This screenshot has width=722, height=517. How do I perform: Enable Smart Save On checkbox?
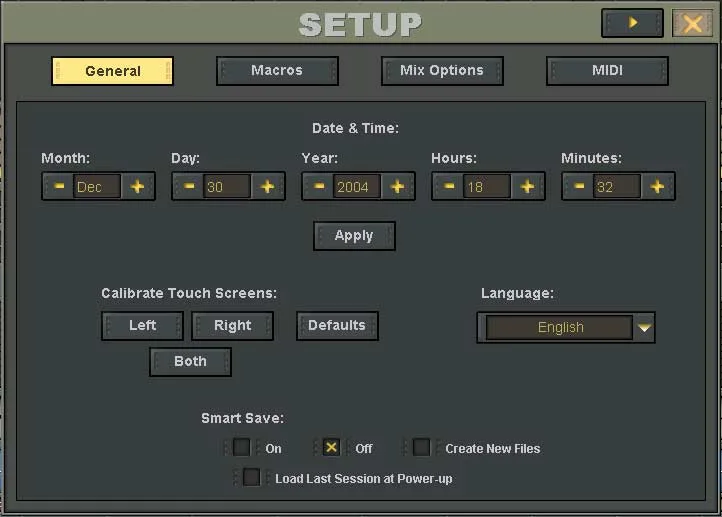[241, 447]
